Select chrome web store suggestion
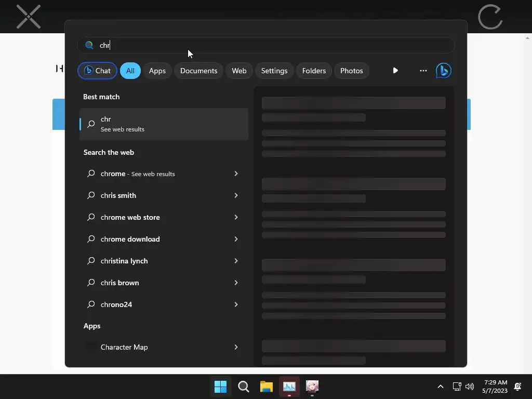Viewport: 532px width, 399px height. pos(164,217)
